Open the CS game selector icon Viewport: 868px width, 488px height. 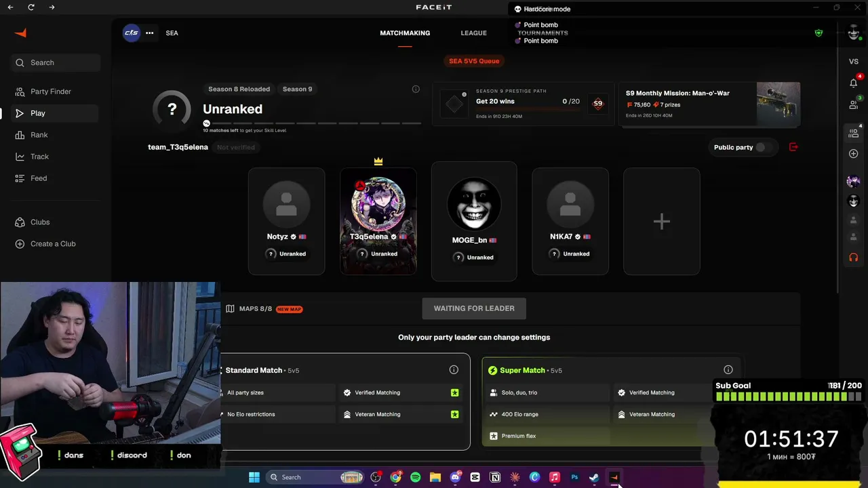(131, 33)
